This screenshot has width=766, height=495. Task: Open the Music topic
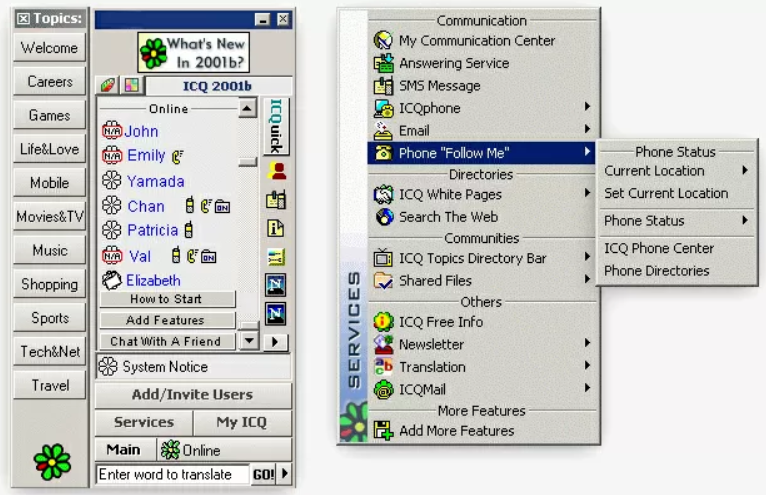point(49,250)
